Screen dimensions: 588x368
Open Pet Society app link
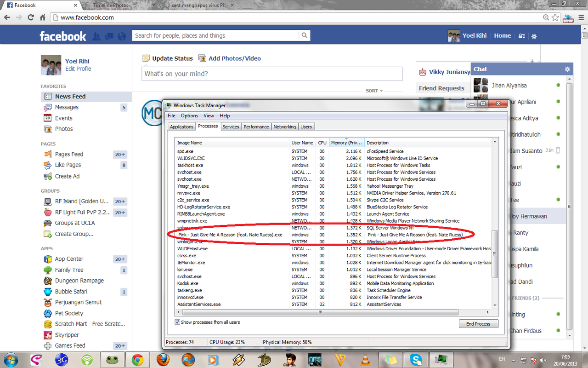coord(69,313)
